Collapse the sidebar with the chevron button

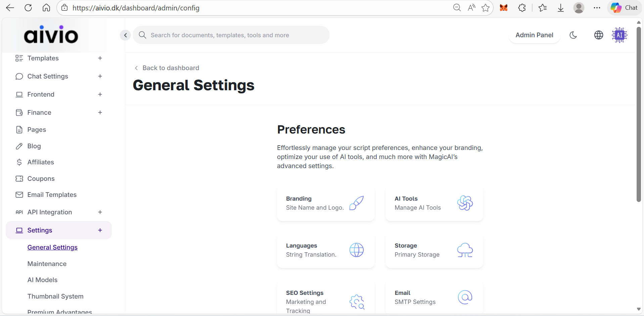[125, 35]
